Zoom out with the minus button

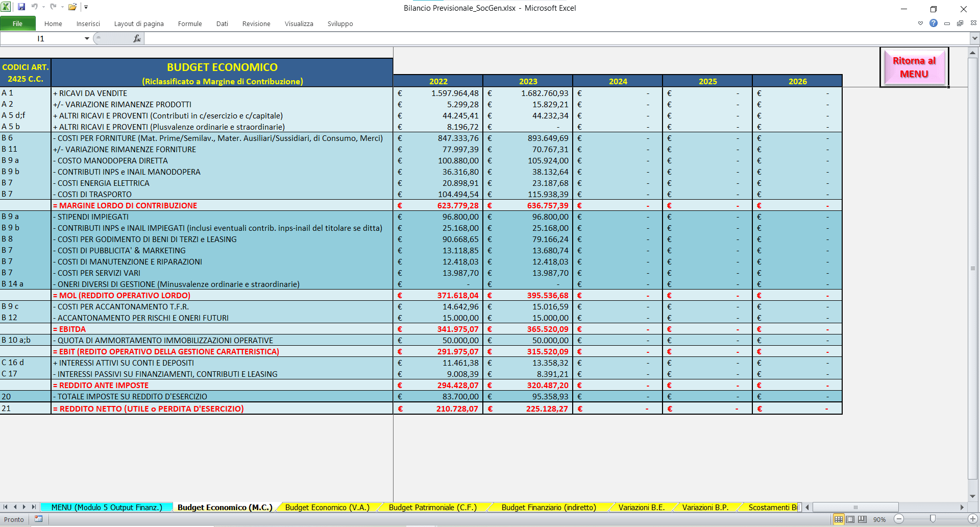[x=899, y=519]
